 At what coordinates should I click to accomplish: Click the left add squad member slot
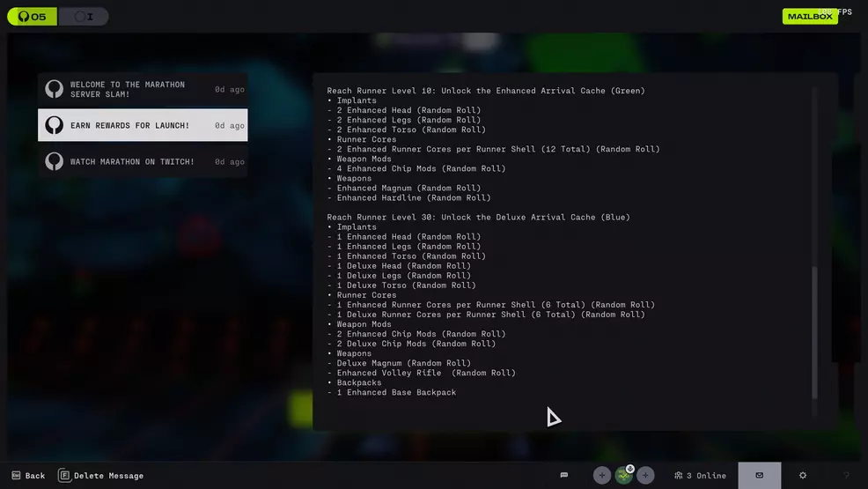coord(602,475)
